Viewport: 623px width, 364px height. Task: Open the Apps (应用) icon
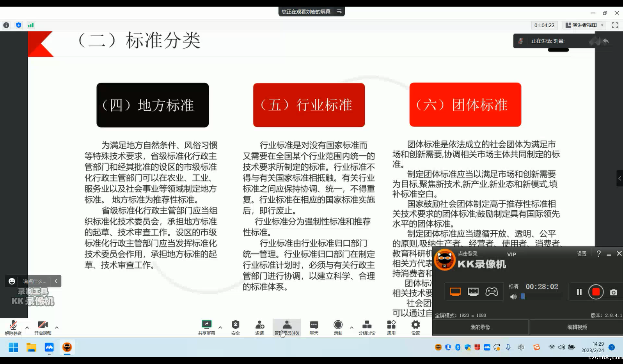pos(391,325)
